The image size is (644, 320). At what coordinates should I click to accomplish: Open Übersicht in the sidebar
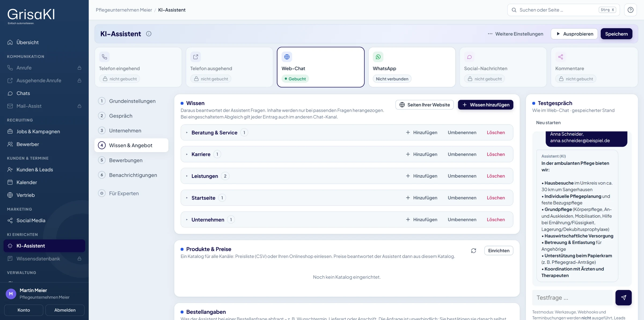44,42
